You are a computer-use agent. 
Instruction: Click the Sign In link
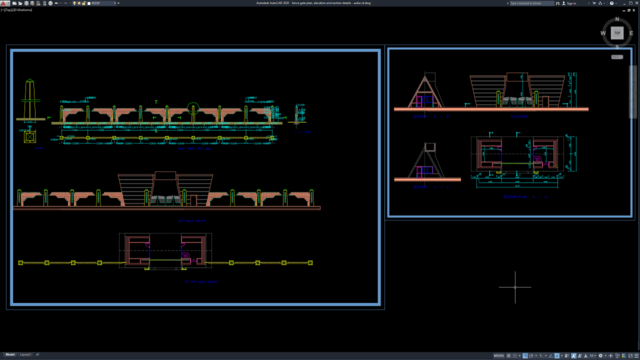(571, 3)
